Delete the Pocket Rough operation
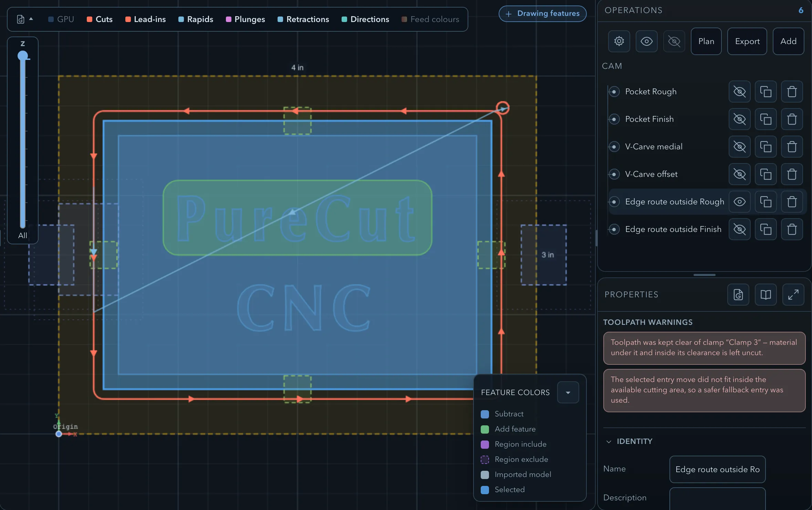 pos(792,92)
